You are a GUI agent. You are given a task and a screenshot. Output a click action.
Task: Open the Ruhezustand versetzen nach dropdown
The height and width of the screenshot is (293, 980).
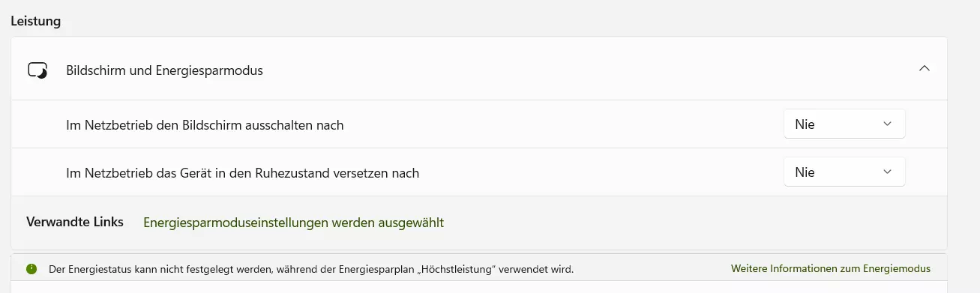(844, 172)
